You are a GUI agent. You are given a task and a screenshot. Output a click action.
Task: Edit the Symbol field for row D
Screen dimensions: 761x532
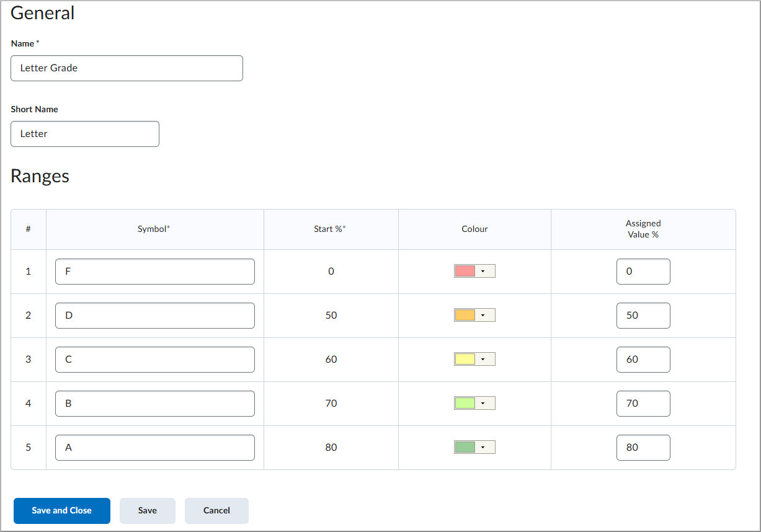coord(155,316)
